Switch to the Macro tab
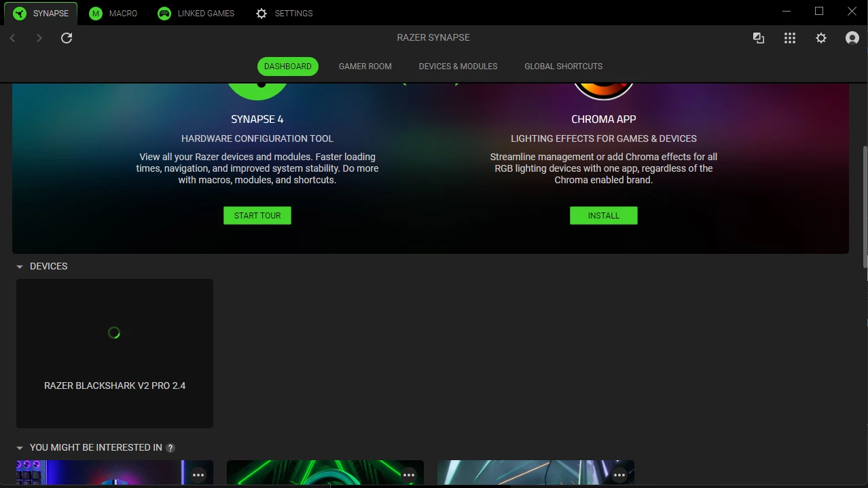The width and height of the screenshot is (868, 488). [113, 14]
